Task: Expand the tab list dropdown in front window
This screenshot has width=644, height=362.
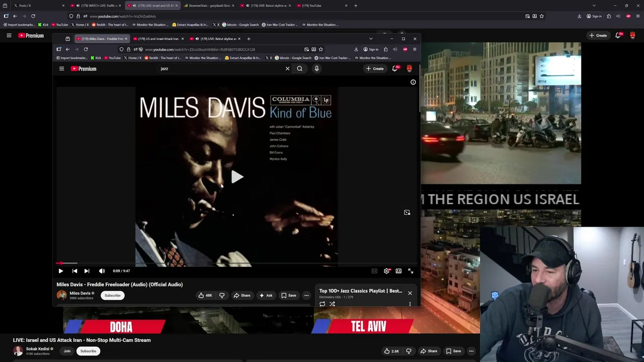Action: pos(371,39)
